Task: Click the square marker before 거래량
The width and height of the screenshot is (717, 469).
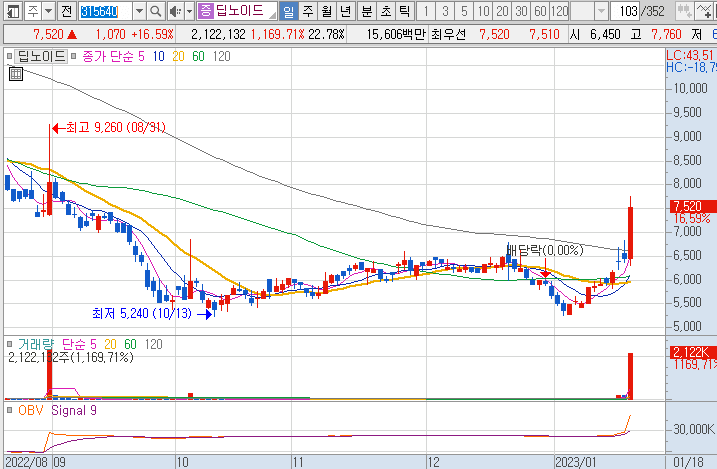Action: 9,344
